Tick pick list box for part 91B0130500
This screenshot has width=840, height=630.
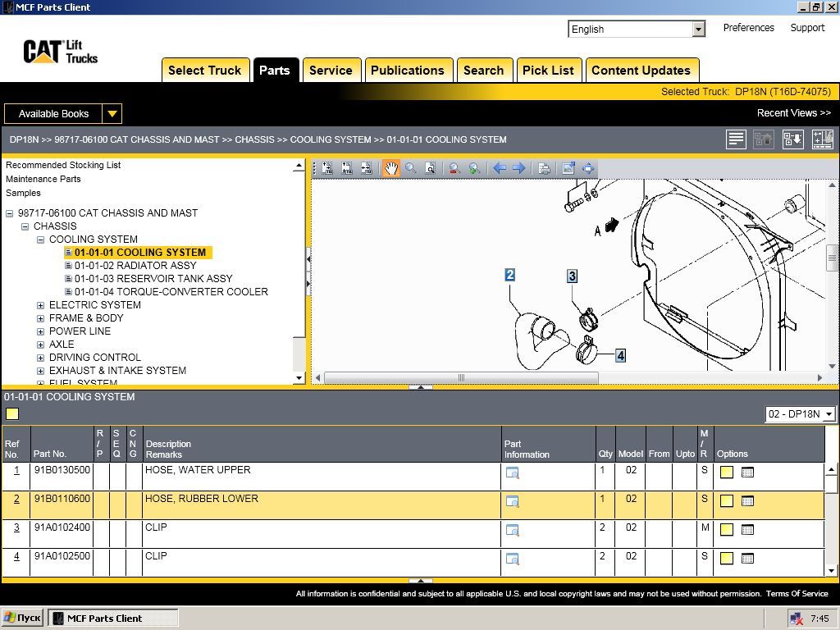pyautogui.click(x=727, y=472)
